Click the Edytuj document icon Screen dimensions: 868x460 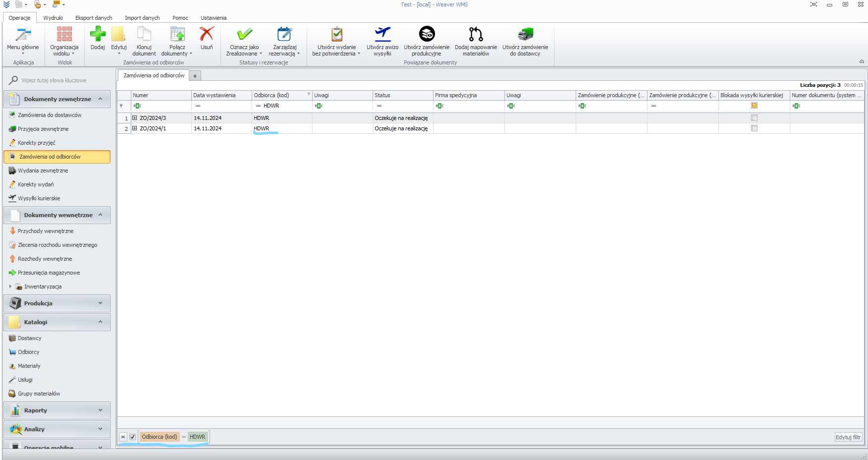pos(118,34)
